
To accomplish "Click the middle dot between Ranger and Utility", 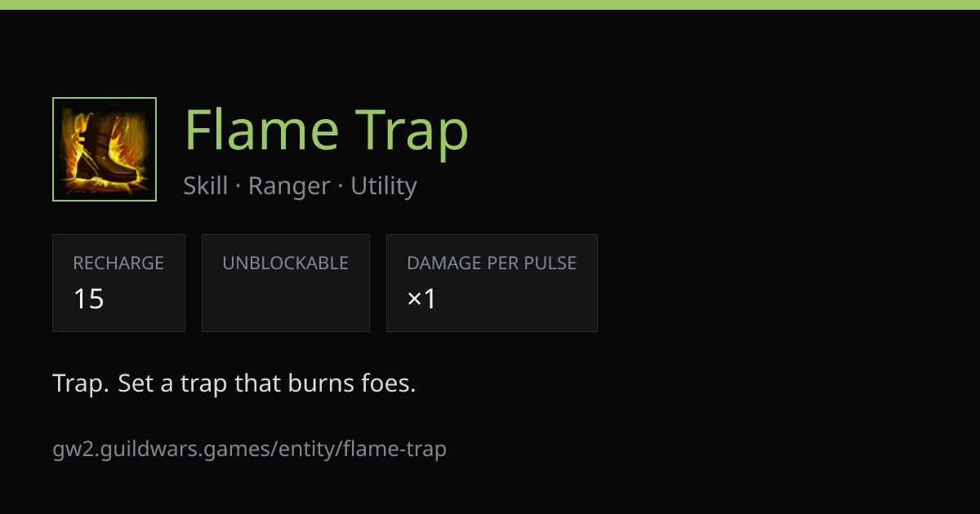I will (x=341, y=187).
